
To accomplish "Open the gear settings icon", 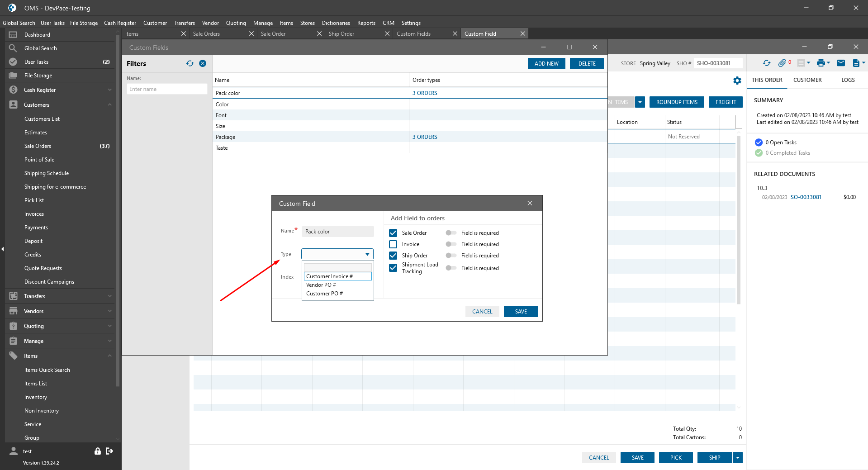I will coord(737,81).
